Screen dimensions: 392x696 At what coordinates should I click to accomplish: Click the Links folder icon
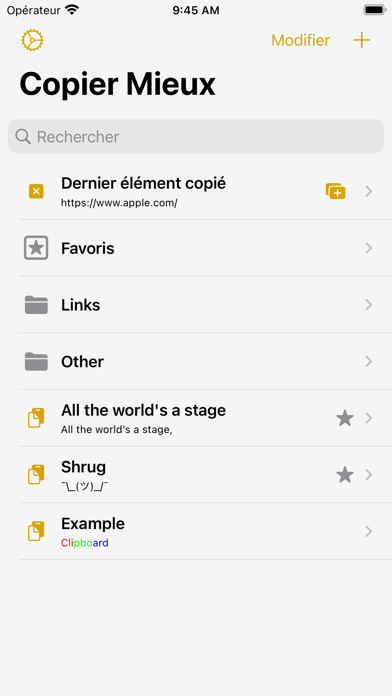(36, 305)
